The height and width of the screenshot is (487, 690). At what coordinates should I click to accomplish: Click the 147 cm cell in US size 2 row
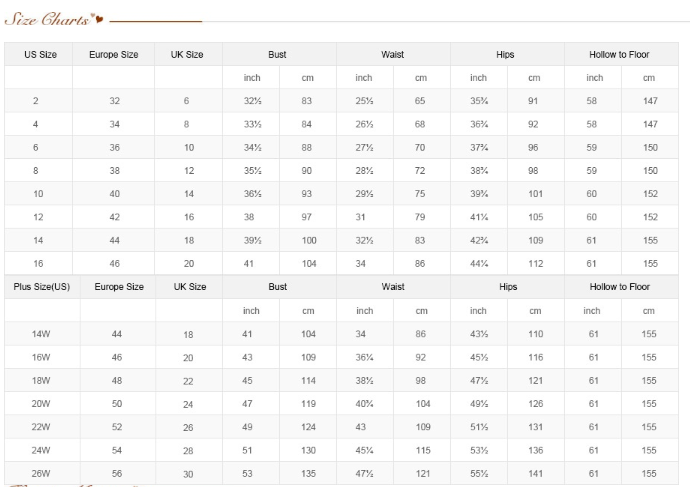tap(650, 101)
